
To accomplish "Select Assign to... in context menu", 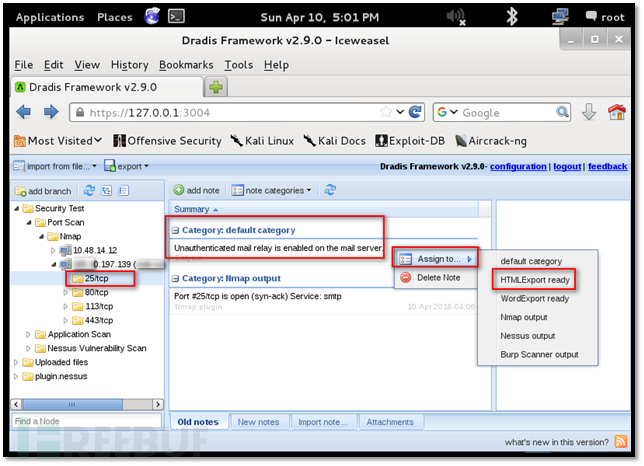I will [435, 259].
